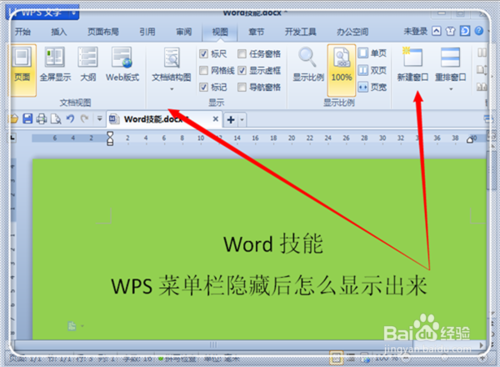Click the 新建窗口 new window icon
Image resolution: width=500 pixels, height=367 pixels.
pos(412,57)
